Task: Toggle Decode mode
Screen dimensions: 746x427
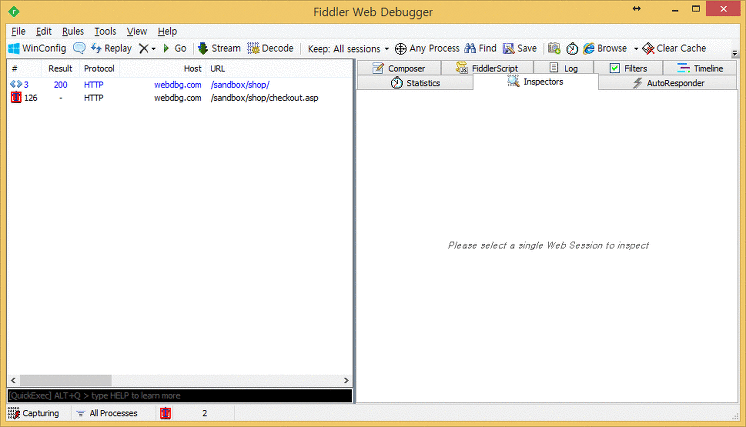Action: (x=270, y=49)
